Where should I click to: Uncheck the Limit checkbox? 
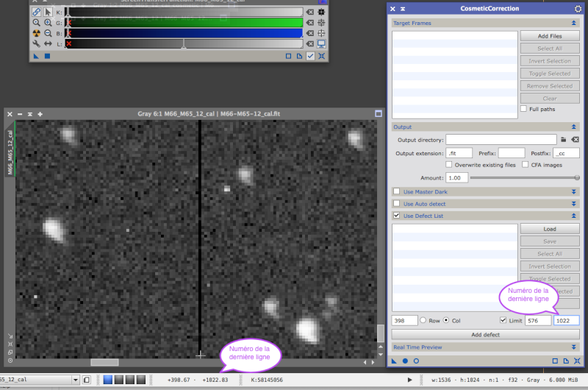[x=503, y=320]
